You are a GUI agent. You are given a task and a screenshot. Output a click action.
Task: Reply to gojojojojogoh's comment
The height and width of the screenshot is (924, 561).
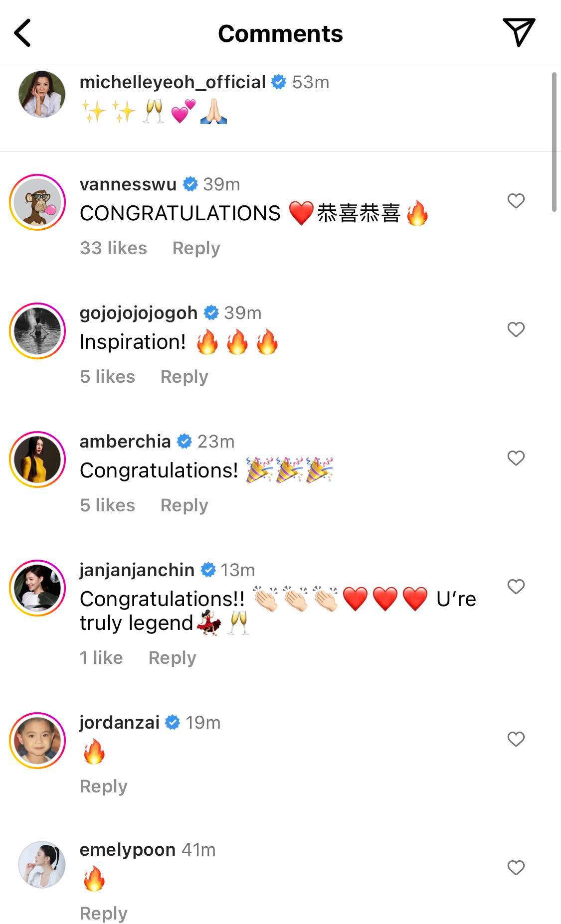[184, 377]
